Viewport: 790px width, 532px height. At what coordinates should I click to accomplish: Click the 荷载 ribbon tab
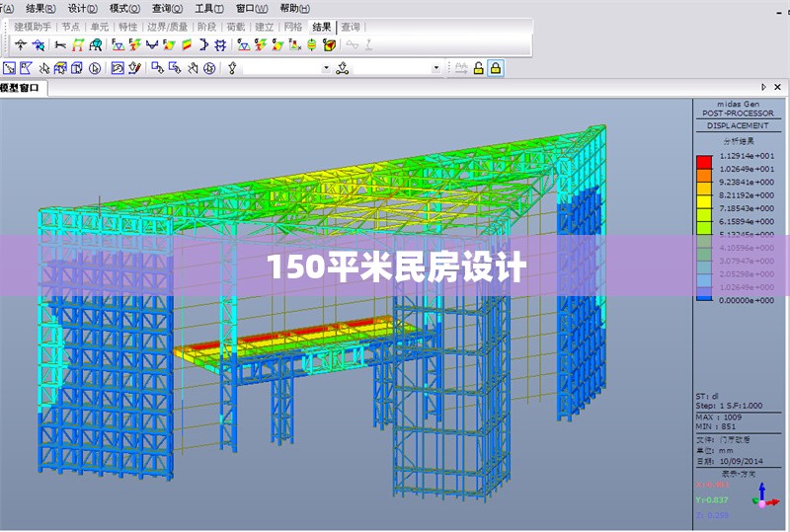pyautogui.click(x=236, y=28)
